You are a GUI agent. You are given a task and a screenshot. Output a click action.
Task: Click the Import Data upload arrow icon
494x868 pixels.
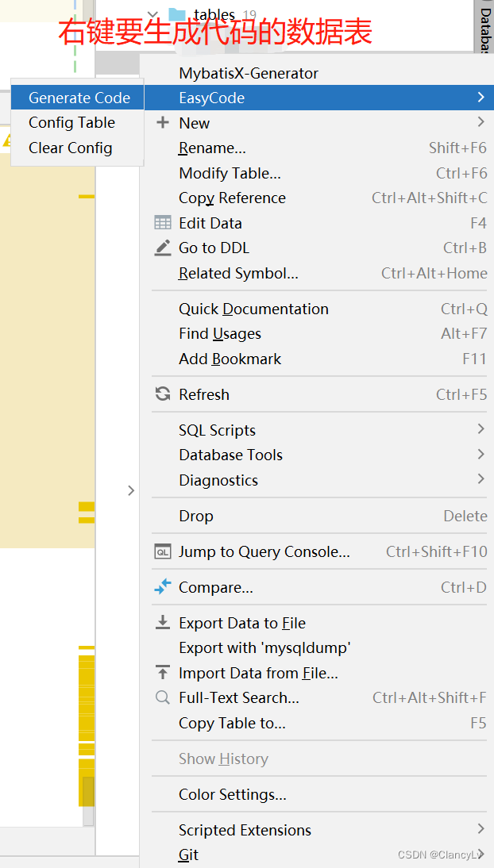[163, 673]
